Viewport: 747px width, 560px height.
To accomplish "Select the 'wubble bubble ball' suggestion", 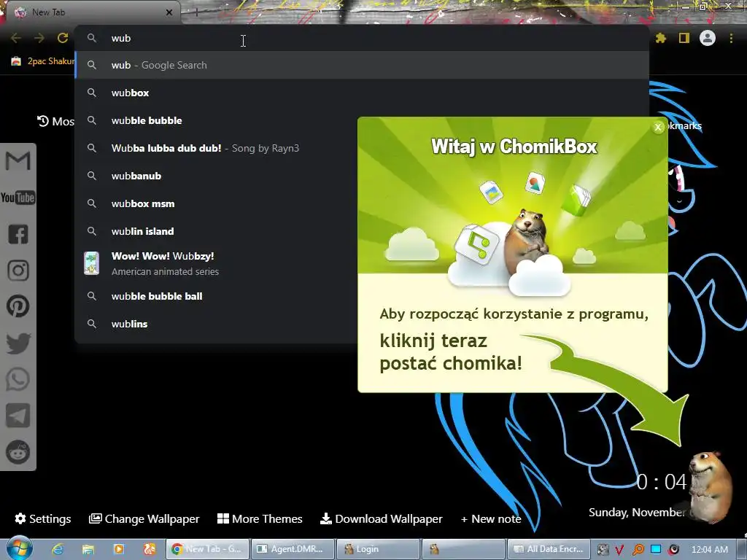I will [217, 296].
